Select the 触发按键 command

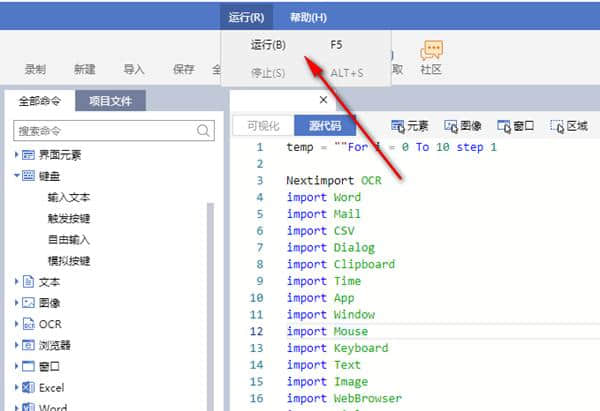[x=69, y=219]
